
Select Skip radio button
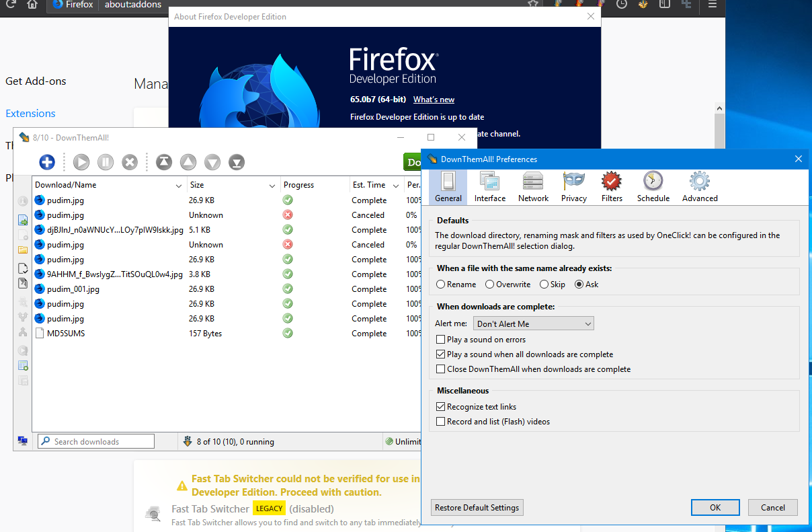(544, 284)
